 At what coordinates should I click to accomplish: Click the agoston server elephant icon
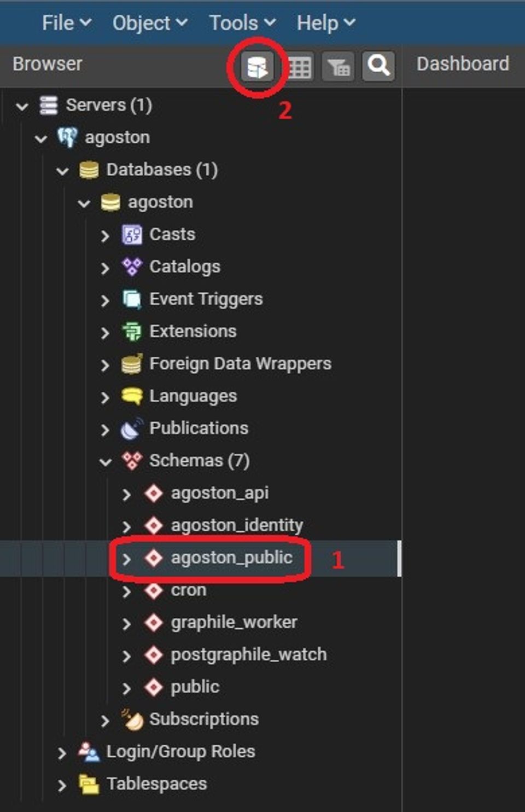67,138
